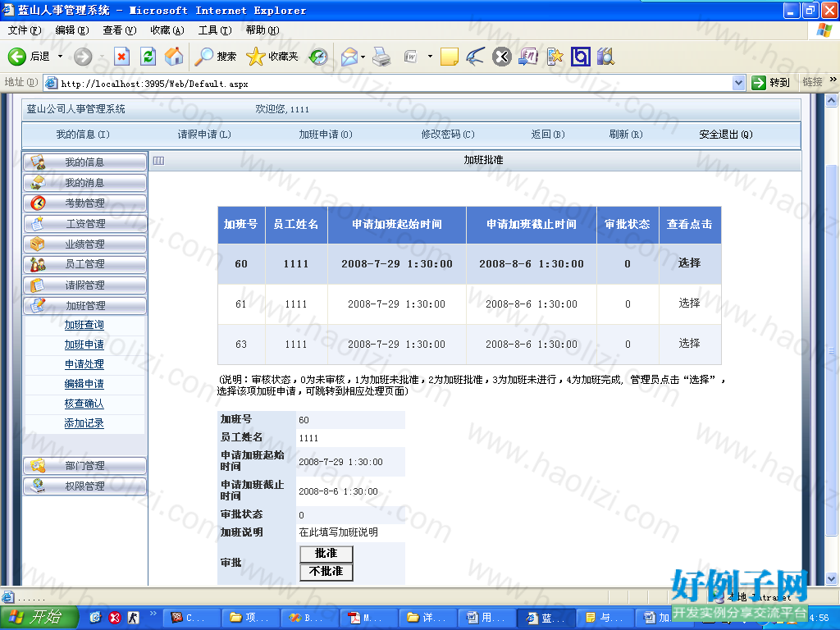Screen dimensions: 840x630
Task: Expand the 我的消息 sidebar section
Action: coord(84,183)
